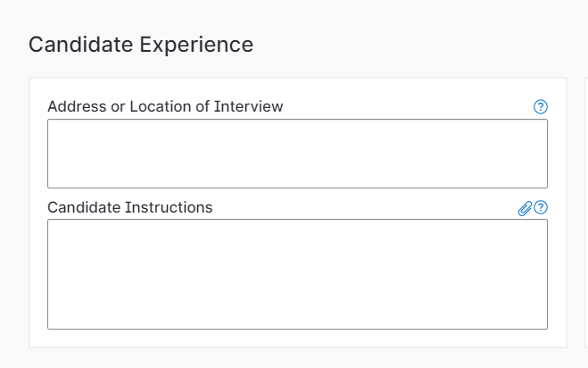This screenshot has width=588, height=368.
Task: Select the lower text box in Candidate Experience
Action: coord(297,274)
